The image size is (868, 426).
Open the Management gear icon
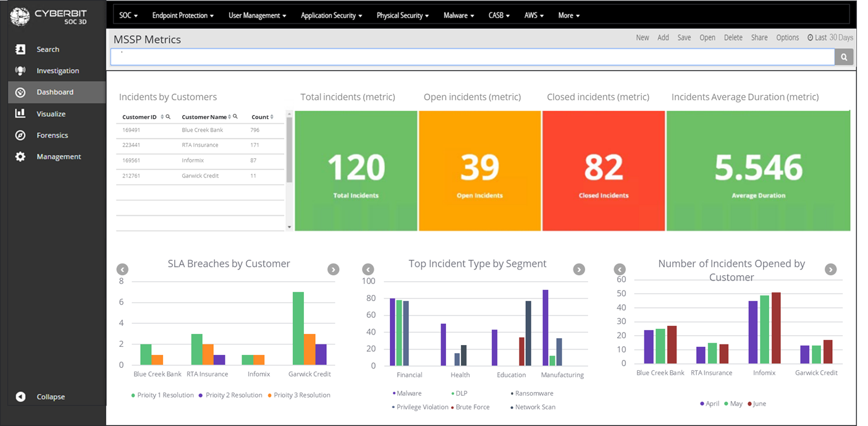[20, 157]
